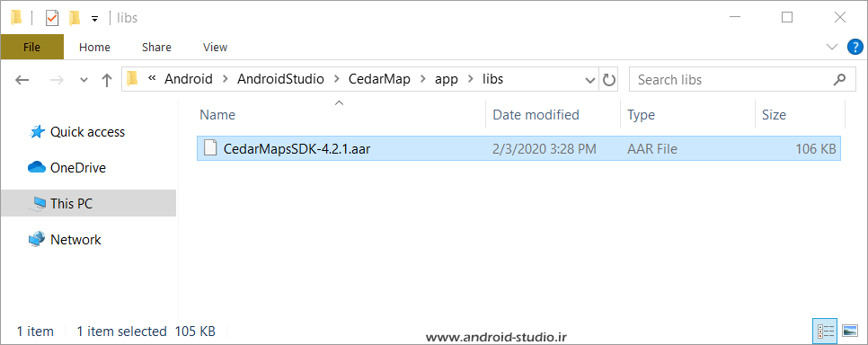
Task: Open Customize Quick Access Toolbar dropdown
Action: point(94,19)
